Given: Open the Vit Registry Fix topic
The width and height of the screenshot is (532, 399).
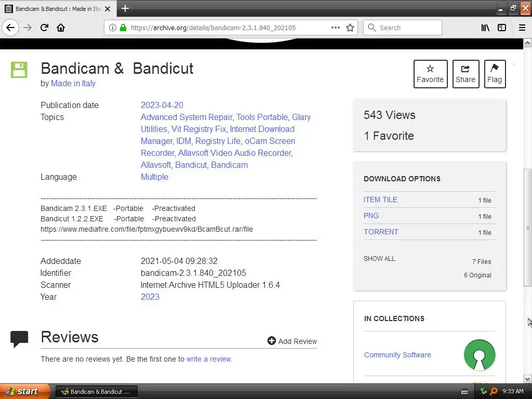Looking at the screenshot, I should point(198,129).
